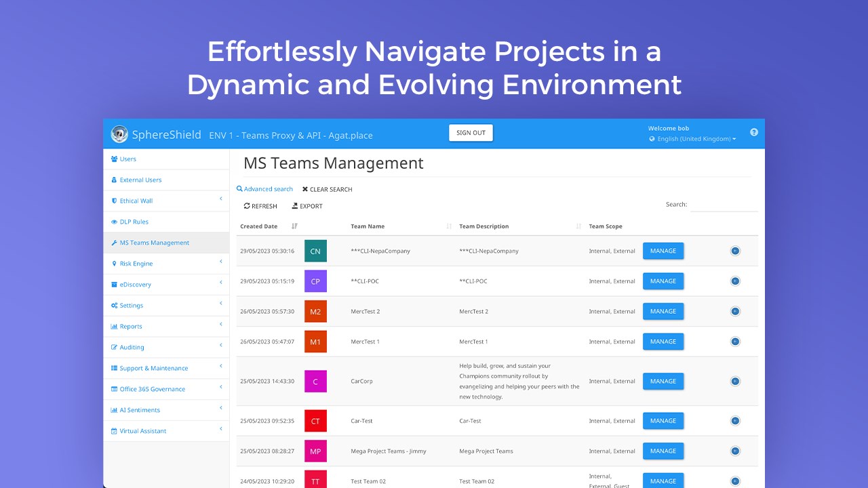
Task: Expand the Risk Engine chevron
Action: (221, 262)
